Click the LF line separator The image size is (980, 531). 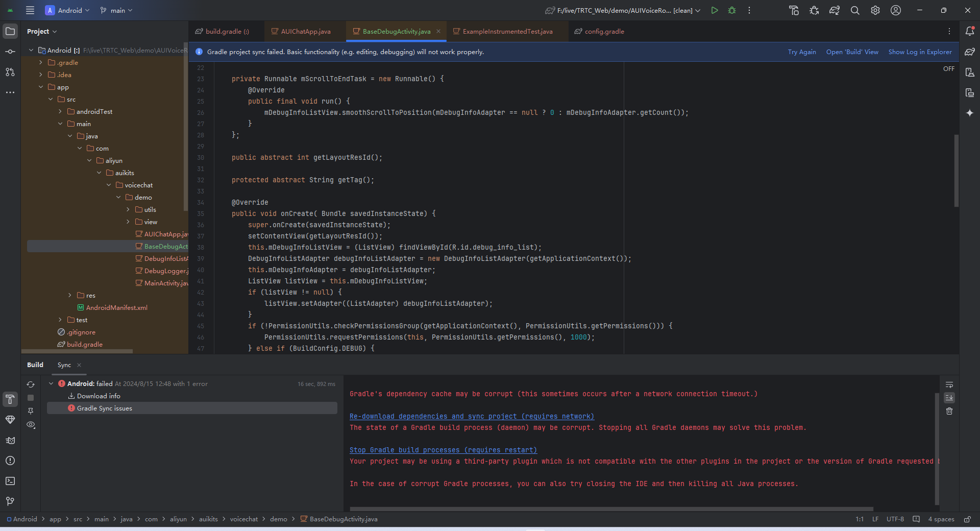(875, 519)
